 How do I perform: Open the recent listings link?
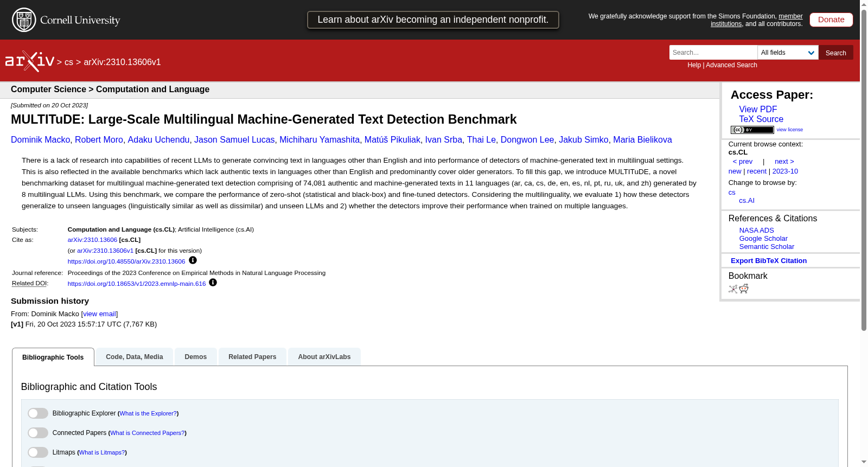(x=757, y=171)
